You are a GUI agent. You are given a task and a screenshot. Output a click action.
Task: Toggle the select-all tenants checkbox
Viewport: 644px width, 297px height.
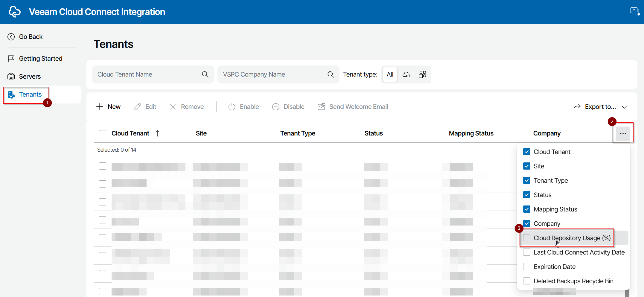click(x=103, y=133)
